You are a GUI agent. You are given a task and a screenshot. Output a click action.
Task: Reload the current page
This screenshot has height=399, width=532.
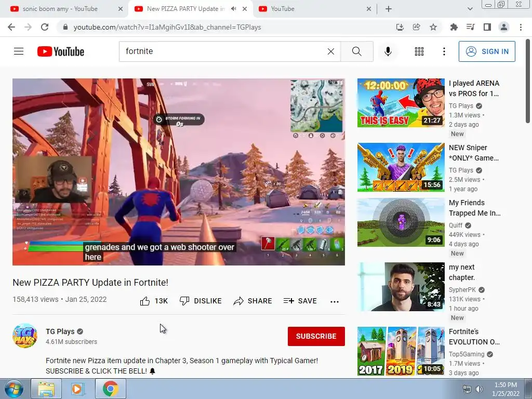coord(45,27)
